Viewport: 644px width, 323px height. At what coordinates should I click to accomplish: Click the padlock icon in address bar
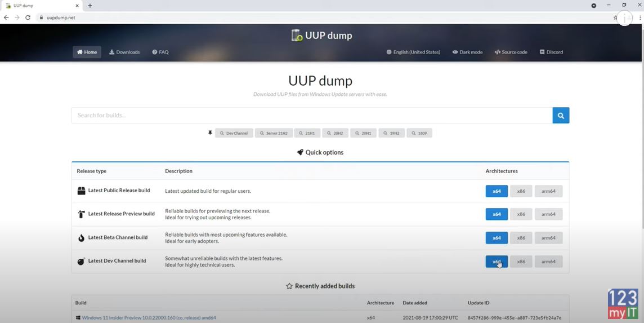tap(41, 17)
